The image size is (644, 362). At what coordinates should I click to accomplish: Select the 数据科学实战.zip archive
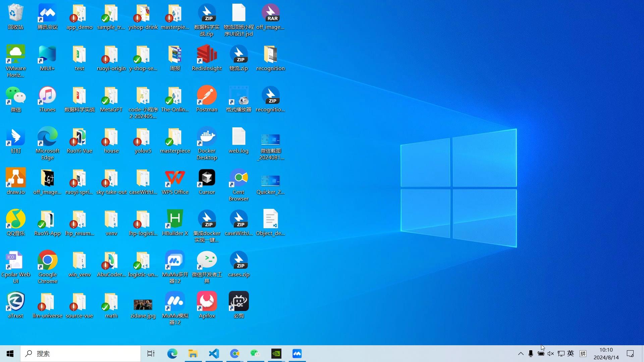[207, 20]
